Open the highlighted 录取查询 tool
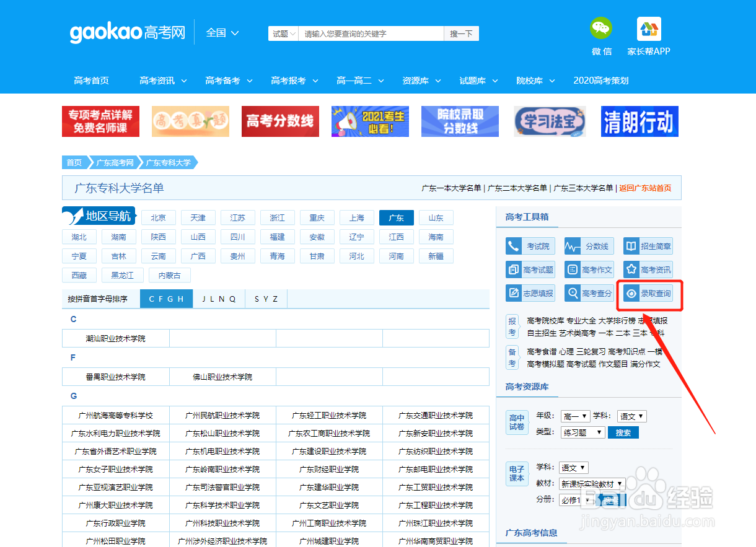This screenshot has height=547, width=756. [x=649, y=292]
